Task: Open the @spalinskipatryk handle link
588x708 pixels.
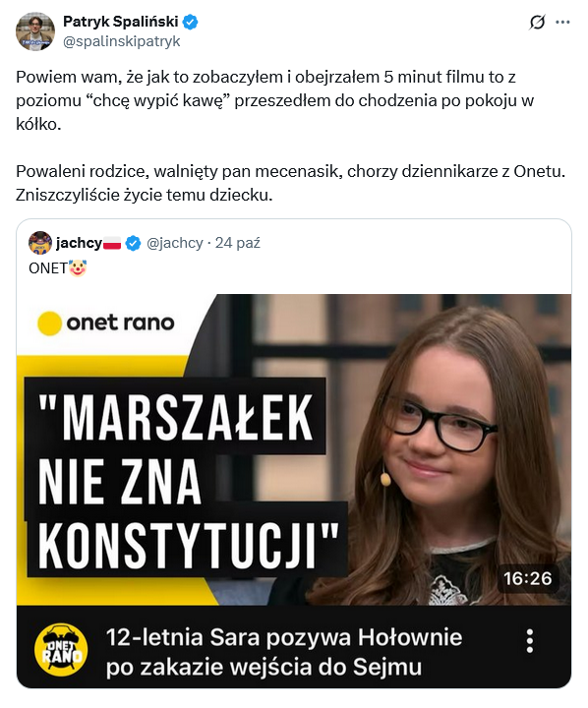Action: pos(122,41)
